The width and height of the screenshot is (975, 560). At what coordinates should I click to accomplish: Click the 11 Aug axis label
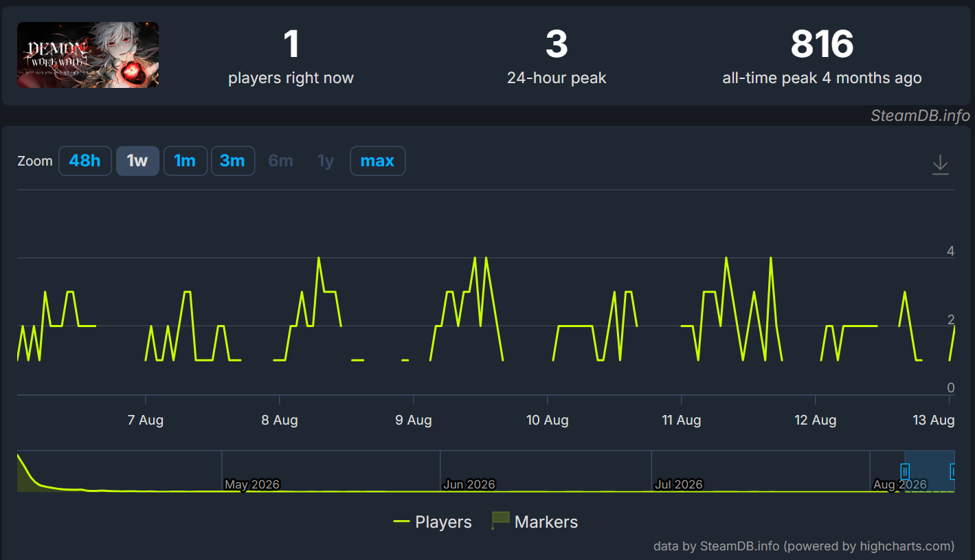click(x=682, y=420)
